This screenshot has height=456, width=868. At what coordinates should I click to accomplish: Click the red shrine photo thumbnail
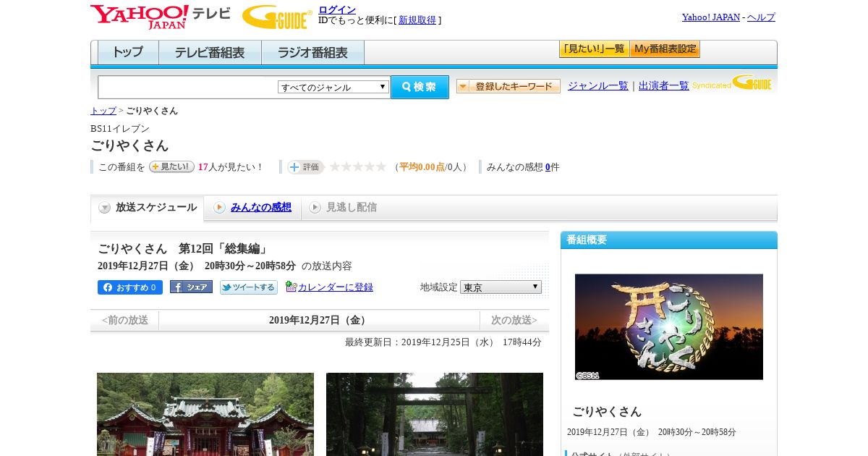pos(205,414)
